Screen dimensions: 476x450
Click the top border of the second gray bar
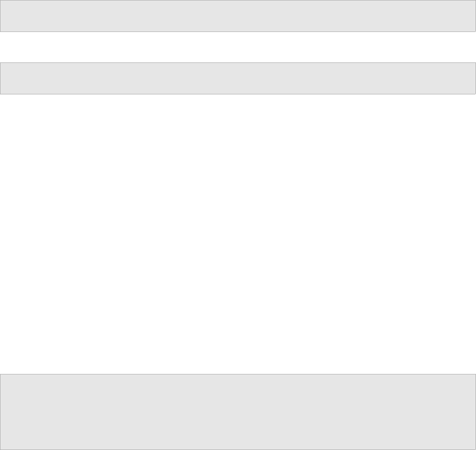(238, 63)
